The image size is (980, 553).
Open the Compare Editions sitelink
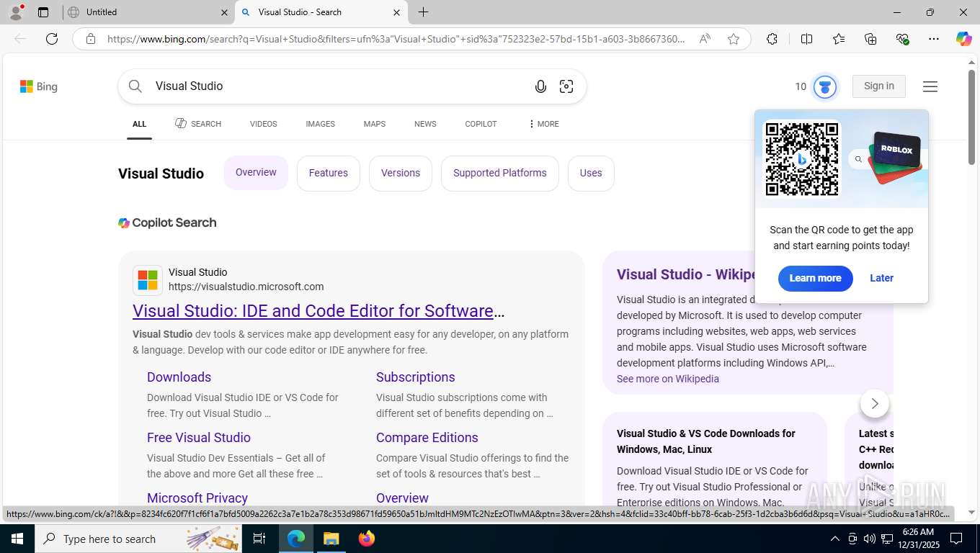427,438
